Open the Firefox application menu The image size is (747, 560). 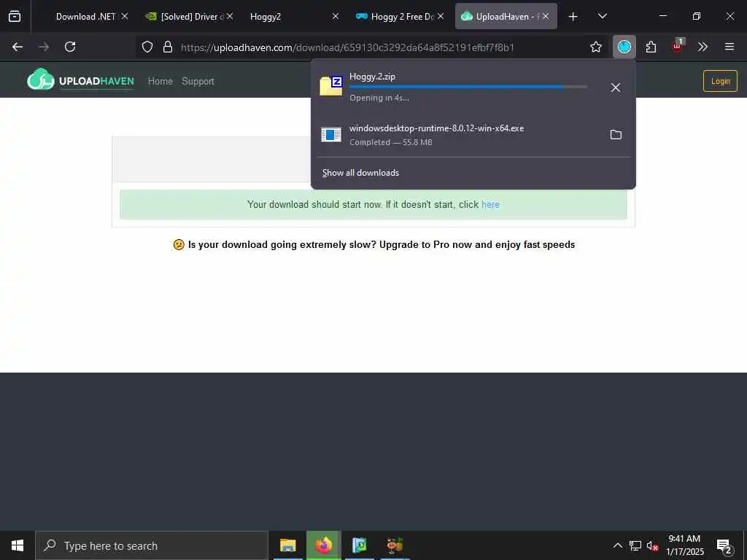(x=729, y=47)
